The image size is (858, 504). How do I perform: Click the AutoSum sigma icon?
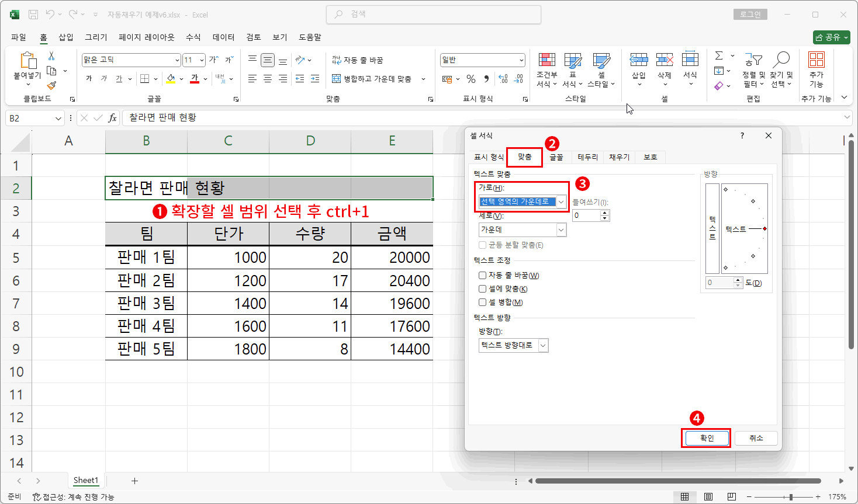[x=719, y=56]
